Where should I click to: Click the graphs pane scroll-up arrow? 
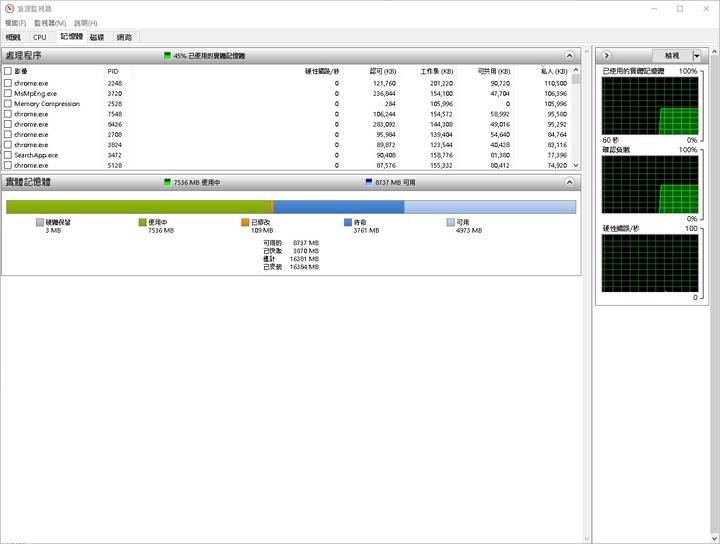click(714, 51)
